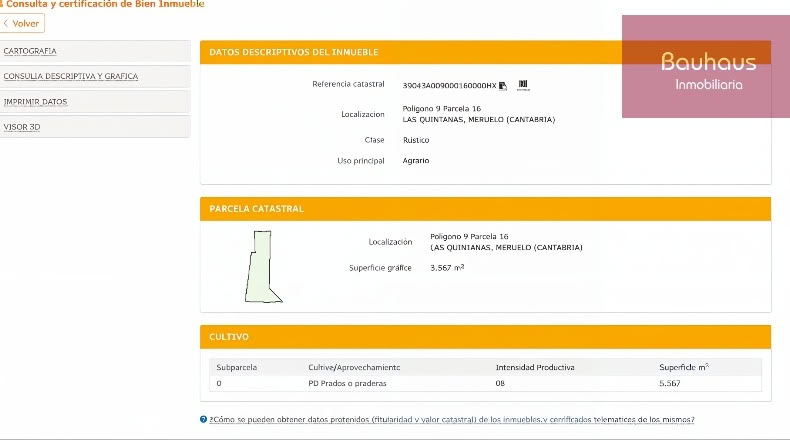Viewport: 790px width, 440px height.
Task: Click the back chevron in the Volver button
Action: [6, 23]
